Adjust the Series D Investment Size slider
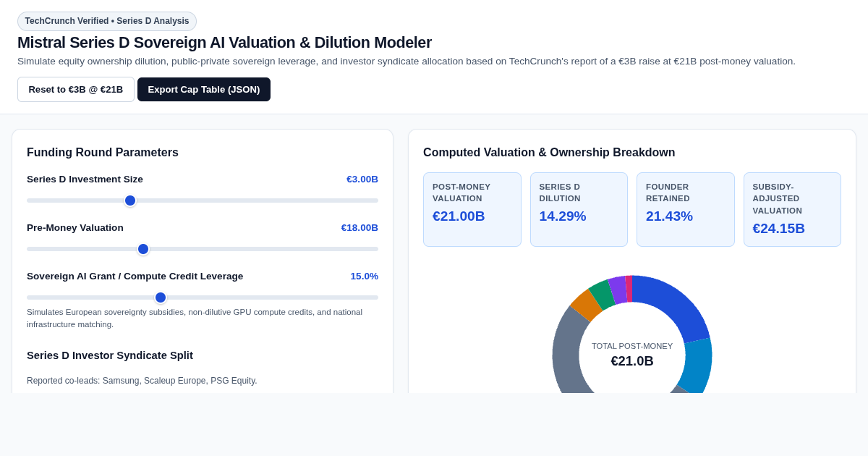This screenshot has height=456, width=868. click(203, 200)
